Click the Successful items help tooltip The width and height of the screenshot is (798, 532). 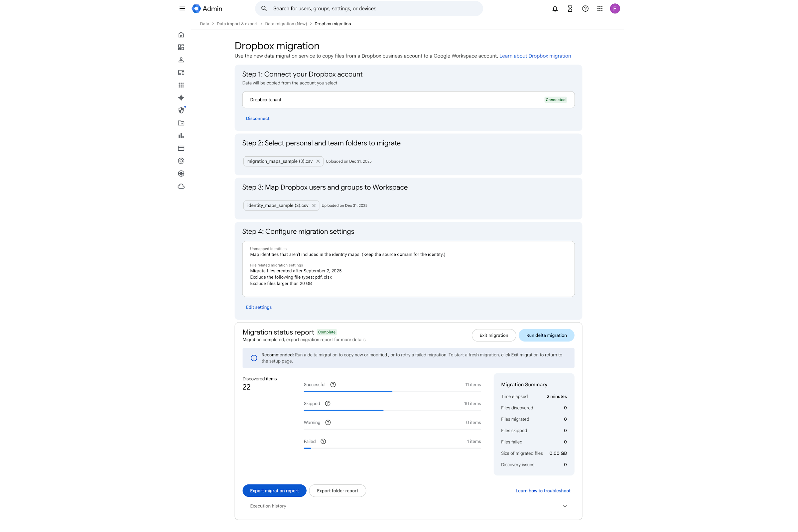click(332, 384)
